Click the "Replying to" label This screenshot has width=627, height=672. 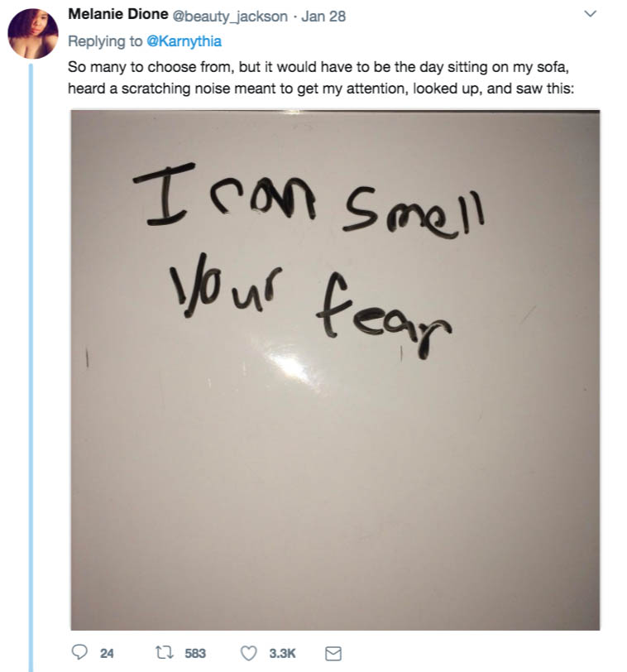106,41
